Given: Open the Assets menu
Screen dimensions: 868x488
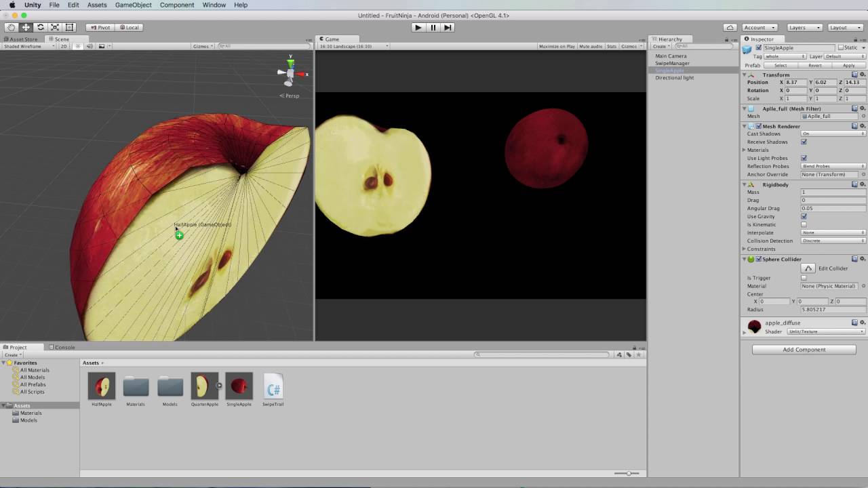Looking at the screenshot, I should tap(97, 5).
